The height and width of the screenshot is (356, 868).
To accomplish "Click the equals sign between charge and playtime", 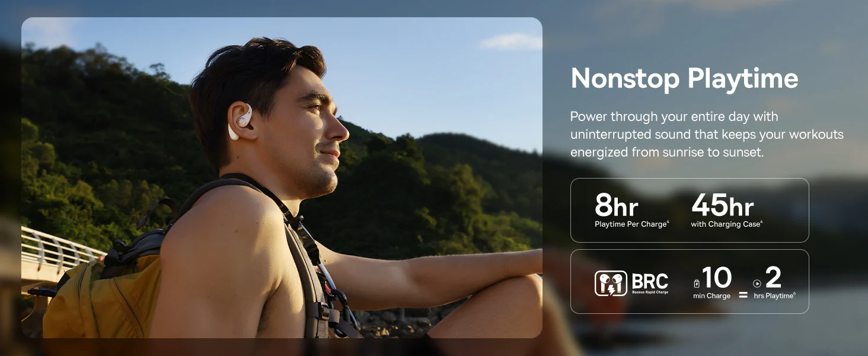I will pos(743,294).
